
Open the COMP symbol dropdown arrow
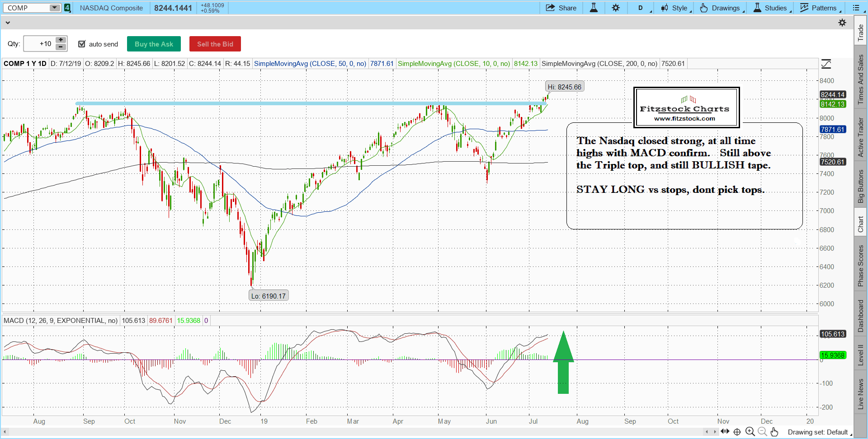click(54, 8)
